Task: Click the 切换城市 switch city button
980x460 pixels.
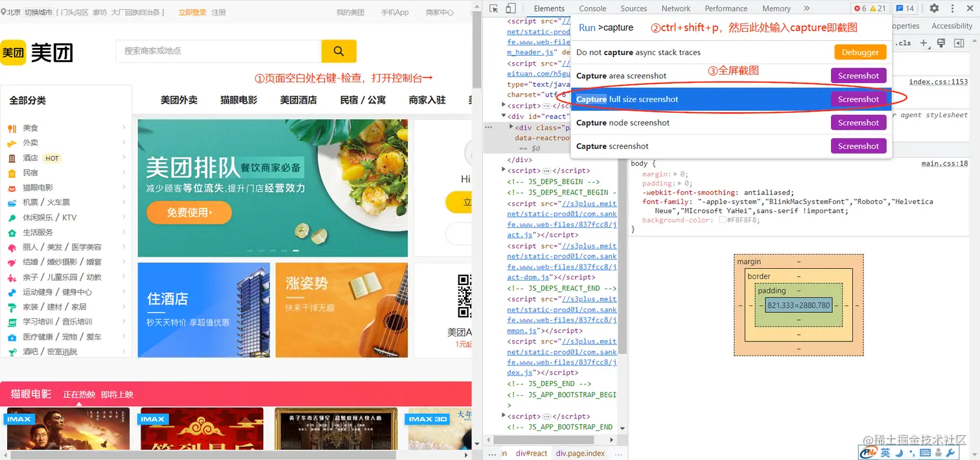Action: click(x=38, y=12)
